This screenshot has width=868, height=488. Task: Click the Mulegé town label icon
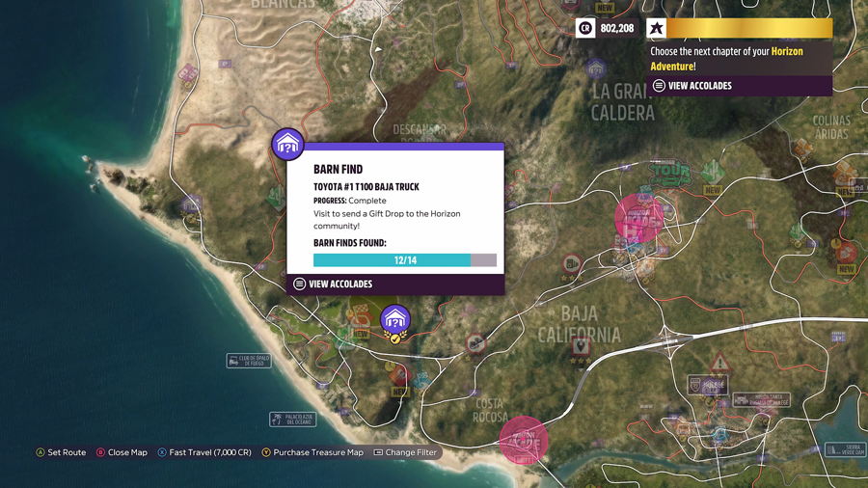pos(708,385)
